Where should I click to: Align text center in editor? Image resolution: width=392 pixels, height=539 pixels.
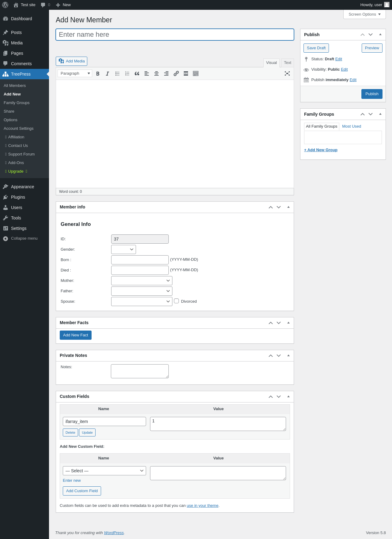(156, 73)
